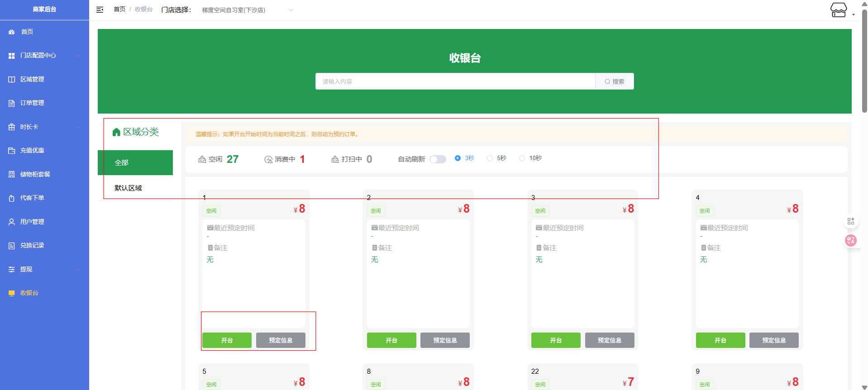The width and height of the screenshot is (868, 390).
Task: Click the 首页 breadcrumb link
Action: [x=119, y=10]
